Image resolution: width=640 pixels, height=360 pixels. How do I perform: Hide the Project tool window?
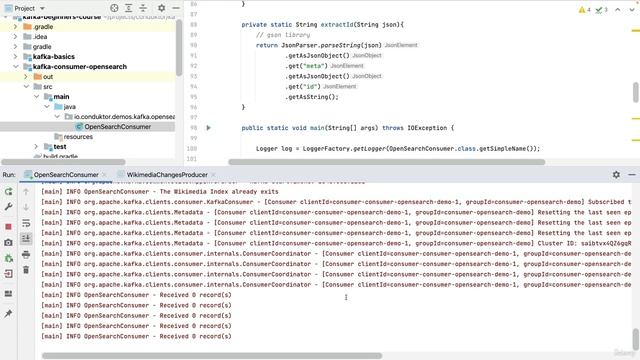click(176, 8)
